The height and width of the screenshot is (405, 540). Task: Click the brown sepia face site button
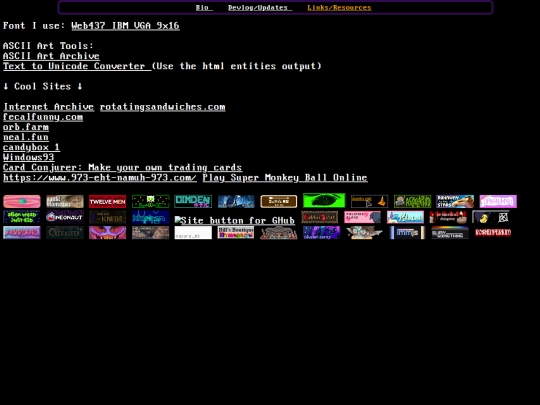point(150,232)
